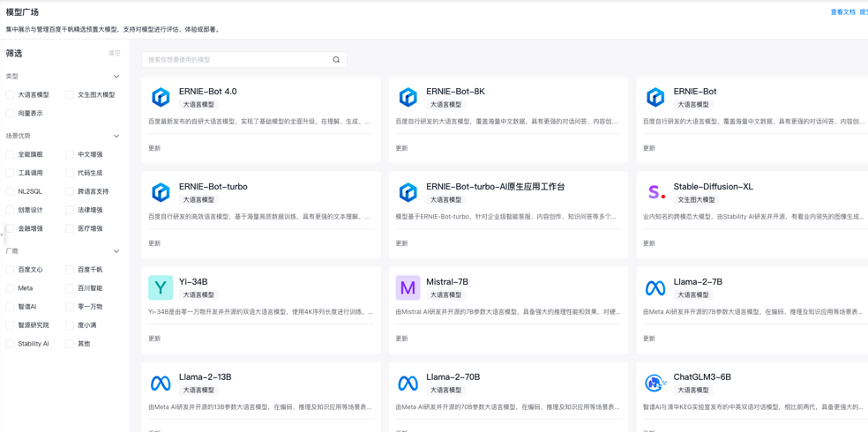The image size is (868, 432).
Task: Click the ERNIE-Bot 4.0 model logo
Action: (161, 97)
